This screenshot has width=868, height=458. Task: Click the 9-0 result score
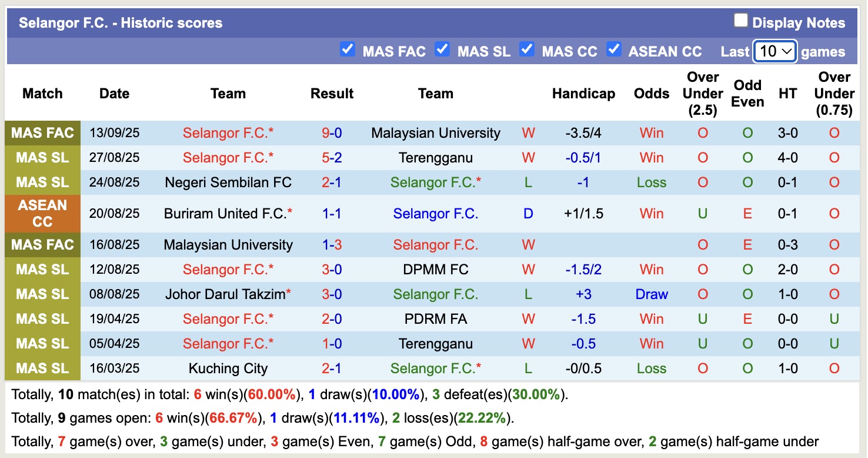pos(332,133)
